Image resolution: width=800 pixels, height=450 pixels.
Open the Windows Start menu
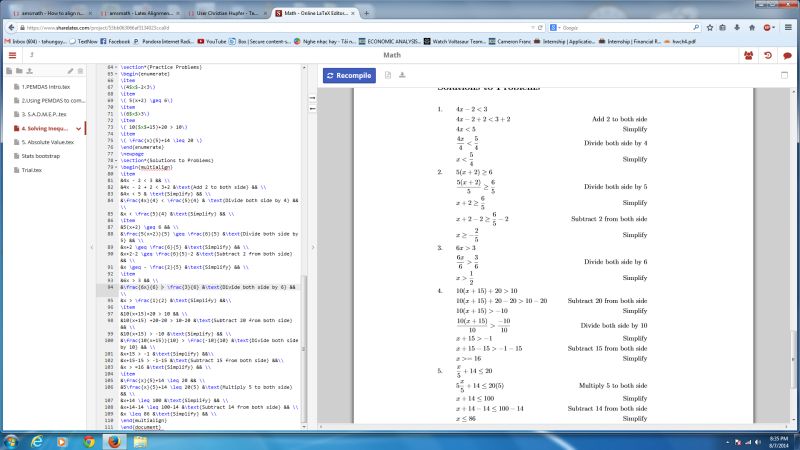11,441
